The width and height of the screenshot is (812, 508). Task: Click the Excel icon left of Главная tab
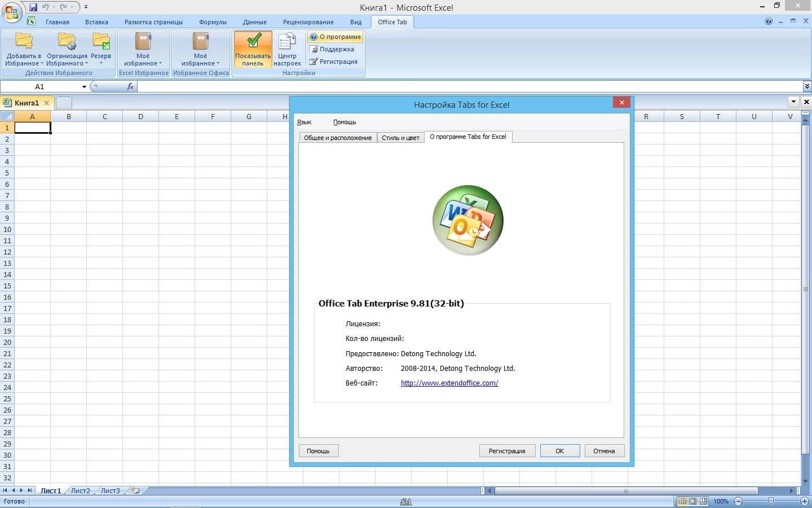click(x=32, y=21)
